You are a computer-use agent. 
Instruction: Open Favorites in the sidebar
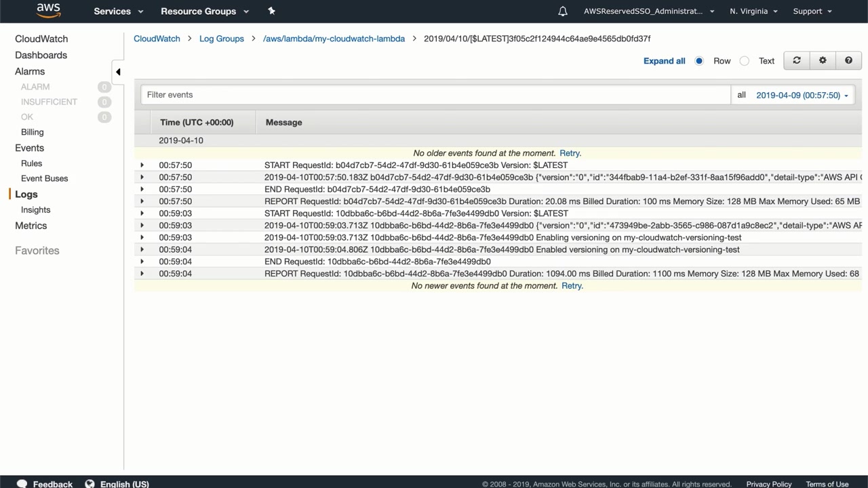click(37, 251)
